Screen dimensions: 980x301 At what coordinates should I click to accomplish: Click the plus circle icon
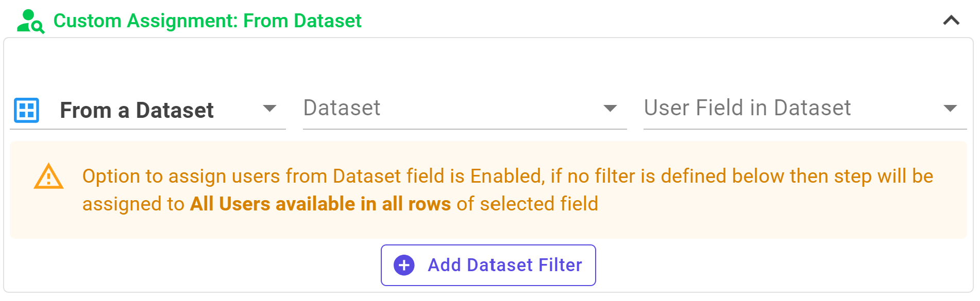point(404,265)
